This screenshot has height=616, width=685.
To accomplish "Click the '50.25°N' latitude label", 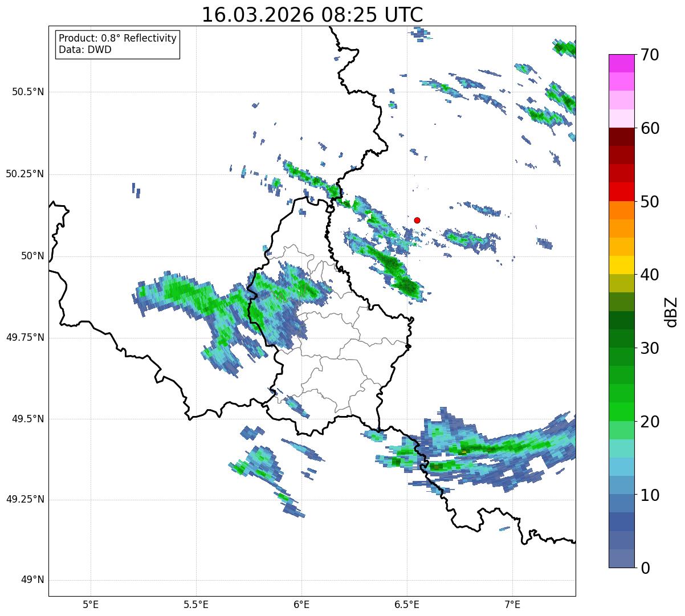I will (25, 174).
